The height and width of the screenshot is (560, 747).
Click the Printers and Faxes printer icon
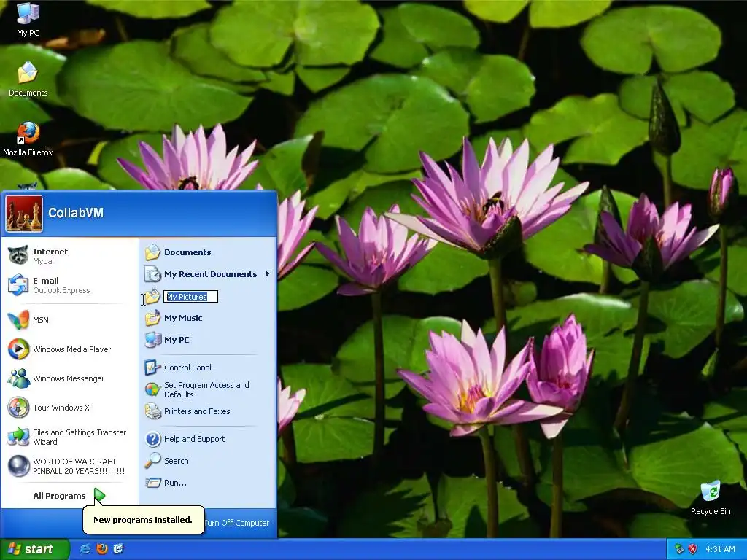click(x=152, y=411)
